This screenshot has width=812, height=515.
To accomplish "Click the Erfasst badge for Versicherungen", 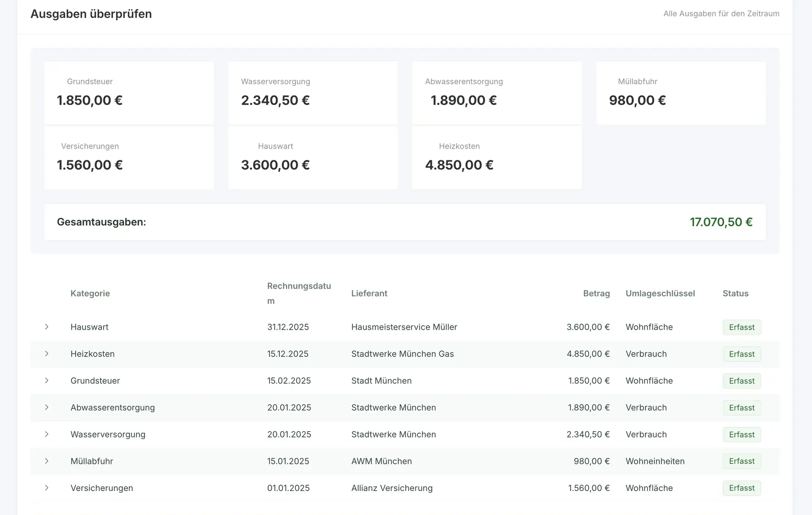I will [742, 488].
